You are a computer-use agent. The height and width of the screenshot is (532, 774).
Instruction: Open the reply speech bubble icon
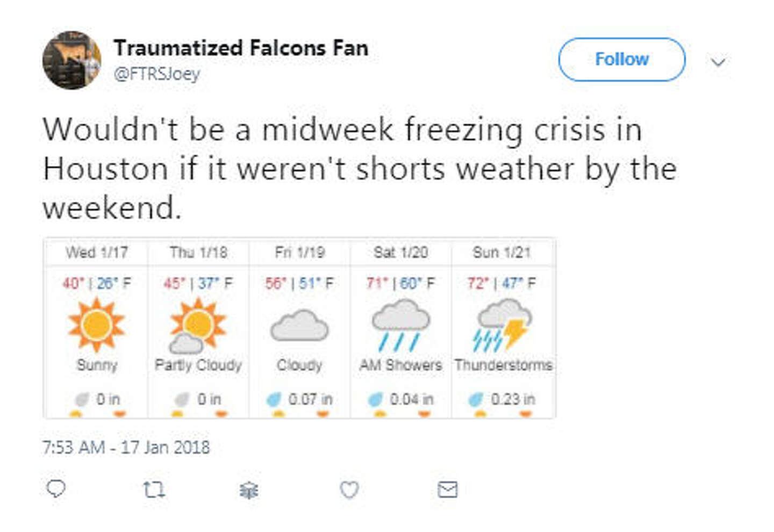pos(56,490)
